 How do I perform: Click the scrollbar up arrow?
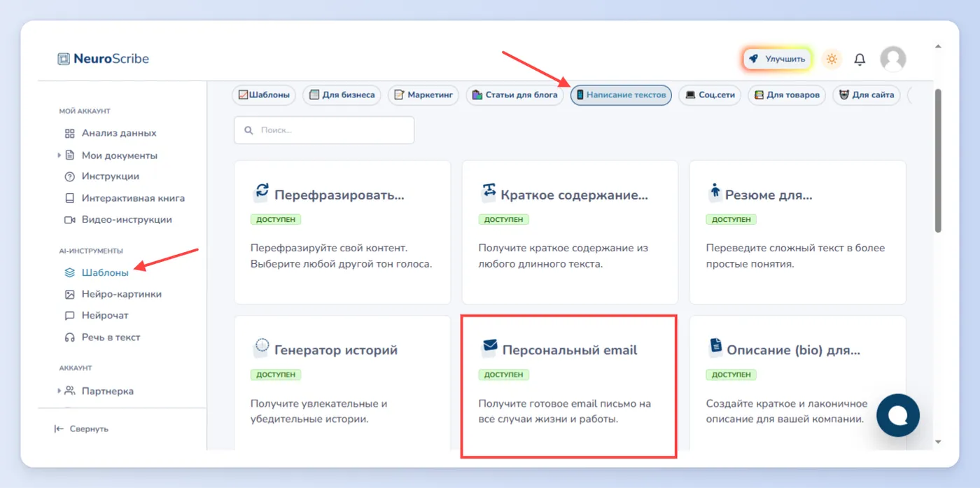tap(938, 46)
